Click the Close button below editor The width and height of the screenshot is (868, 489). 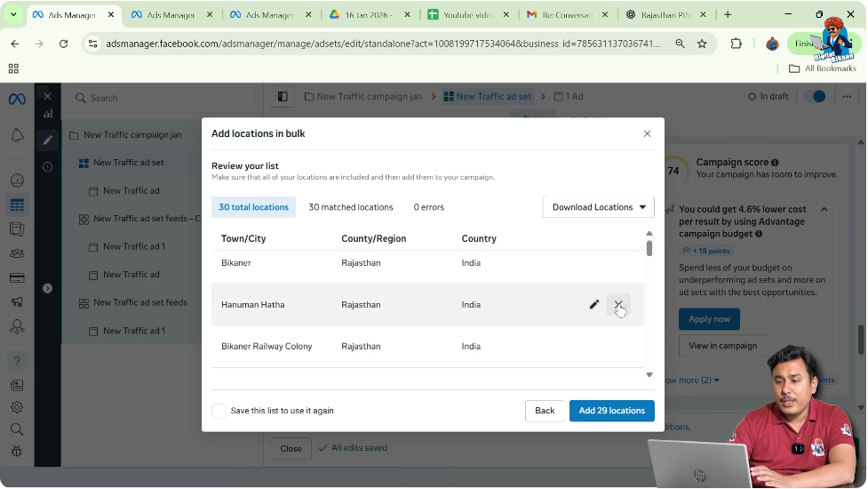coord(291,449)
